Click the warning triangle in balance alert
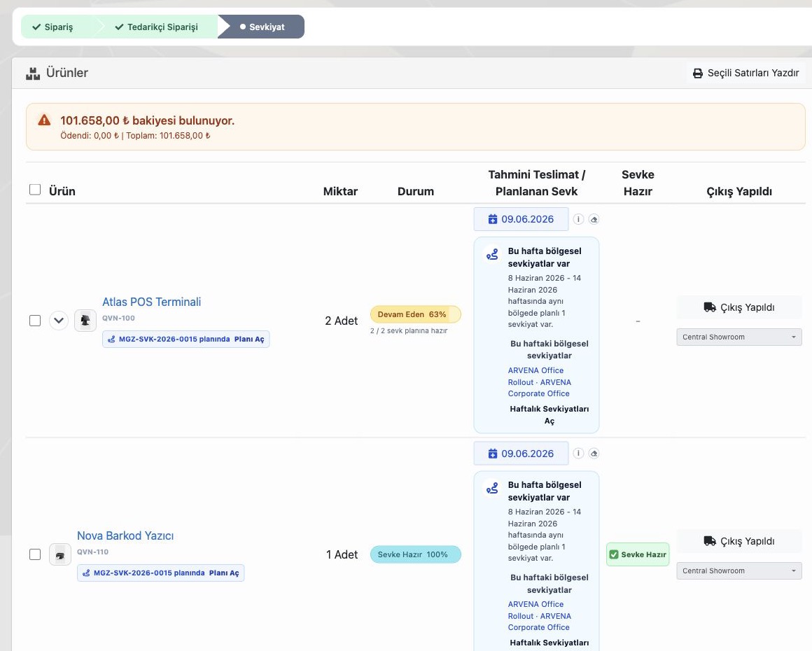Image resolution: width=812 pixels, height=651 pixels. [x=45, y=120]
